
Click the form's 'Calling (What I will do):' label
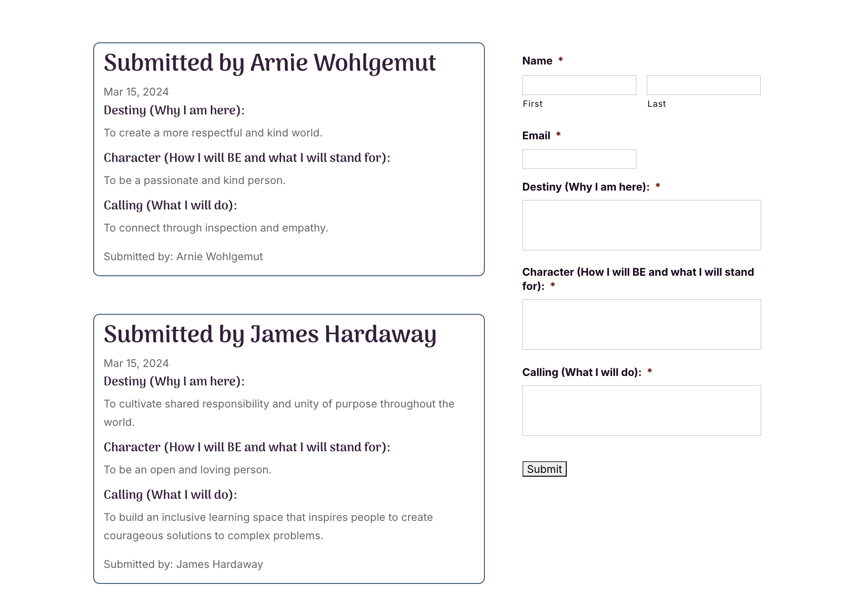(x=581, y=372)
